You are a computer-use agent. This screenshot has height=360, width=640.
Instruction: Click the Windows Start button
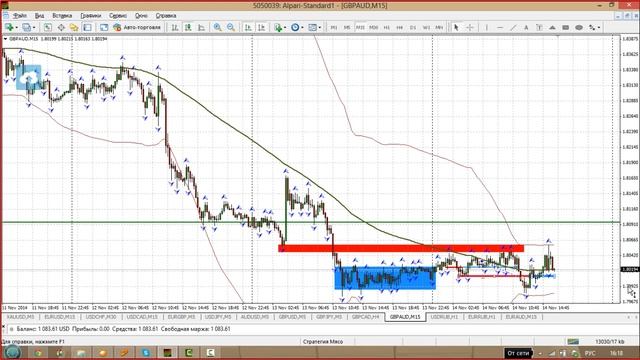pyautogui.click(x=13, y=353)
